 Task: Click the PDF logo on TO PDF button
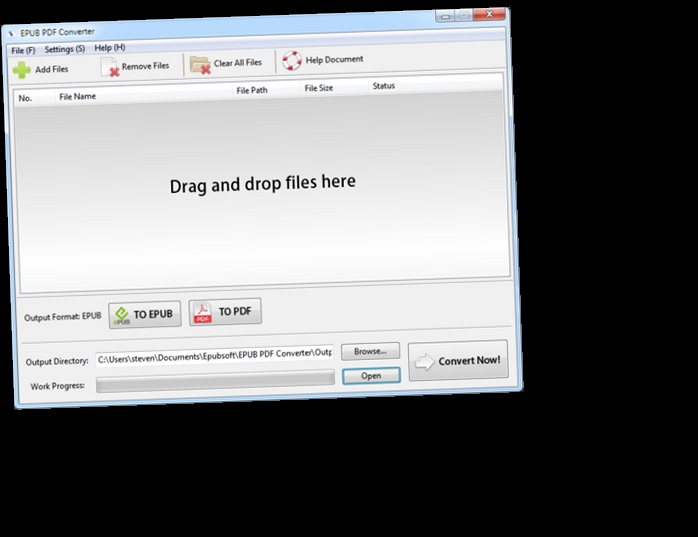tap(202, 313)
